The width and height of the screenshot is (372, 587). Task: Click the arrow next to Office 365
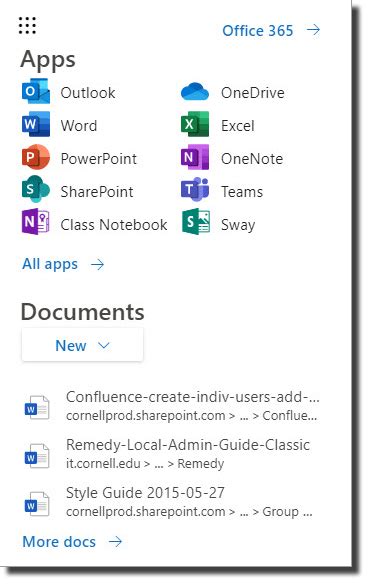(x=313, y=30)
